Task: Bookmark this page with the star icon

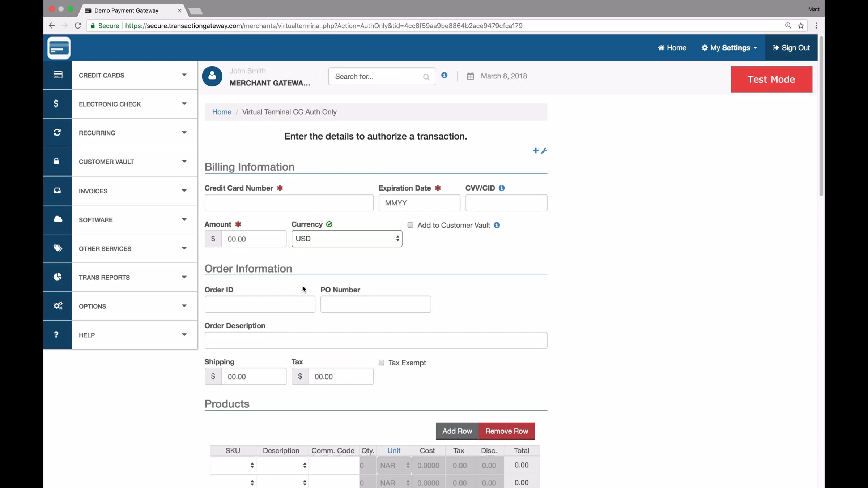Action: point(801,26)
